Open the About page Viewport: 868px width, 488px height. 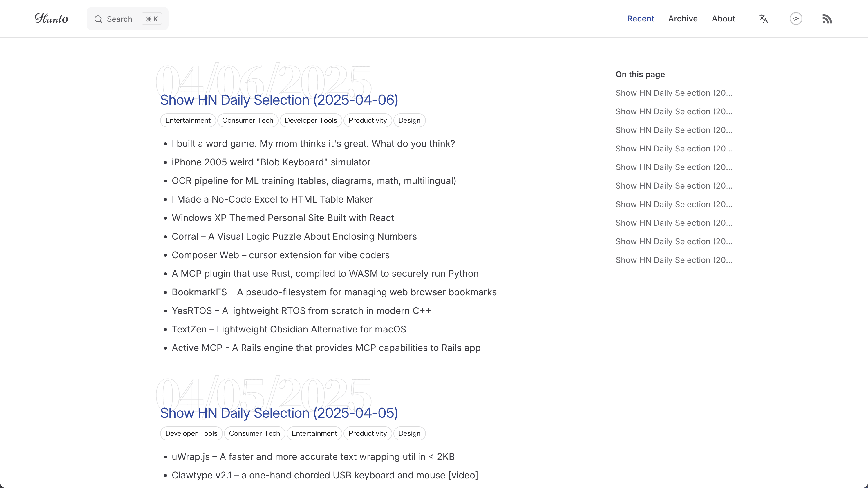tap(723, 19)
